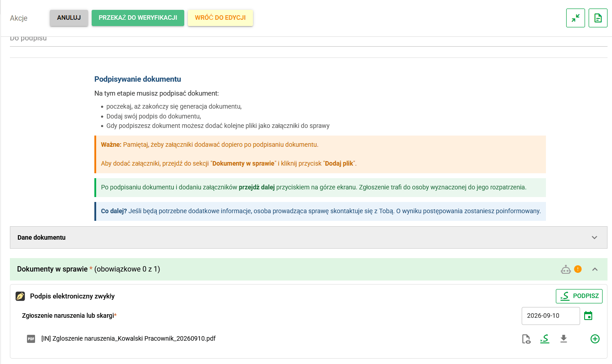Click the bullet Dodaj swój podpis do dokumentu
Viewport: 612px width, 364px height.
154,116
